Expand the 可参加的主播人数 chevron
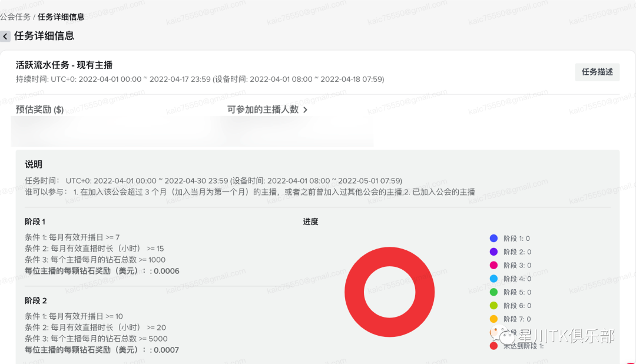Image resolution: width=636 pixels, height=364 pixels. (306, 110)
